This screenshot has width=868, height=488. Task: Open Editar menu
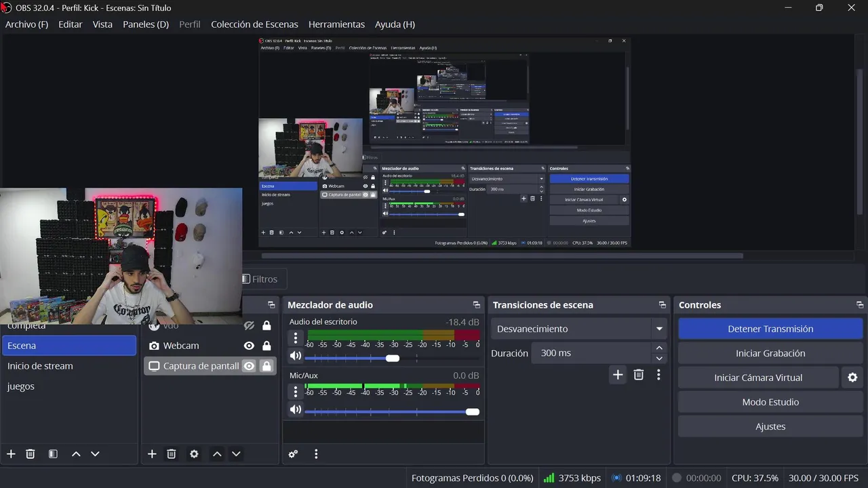(71, 24)
